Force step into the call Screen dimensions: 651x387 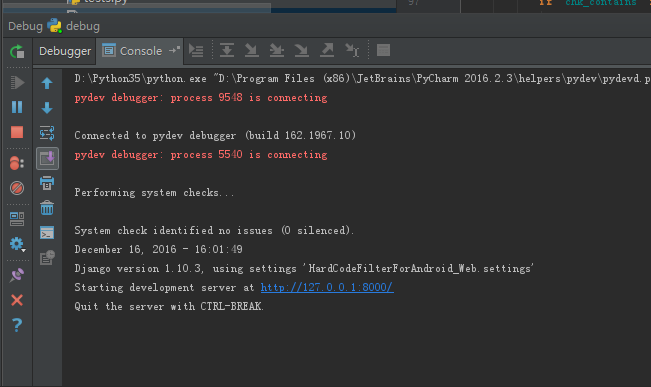[301, 50]
